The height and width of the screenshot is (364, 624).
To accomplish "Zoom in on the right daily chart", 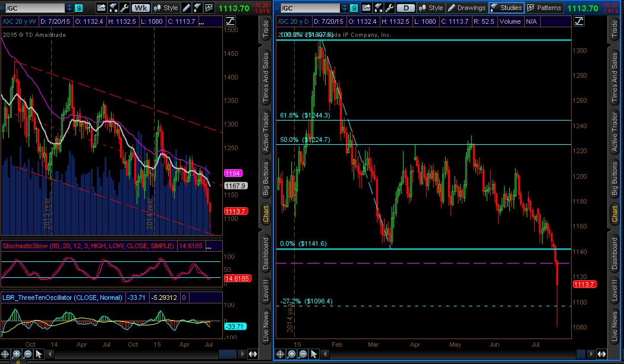I will coord(291,354).
